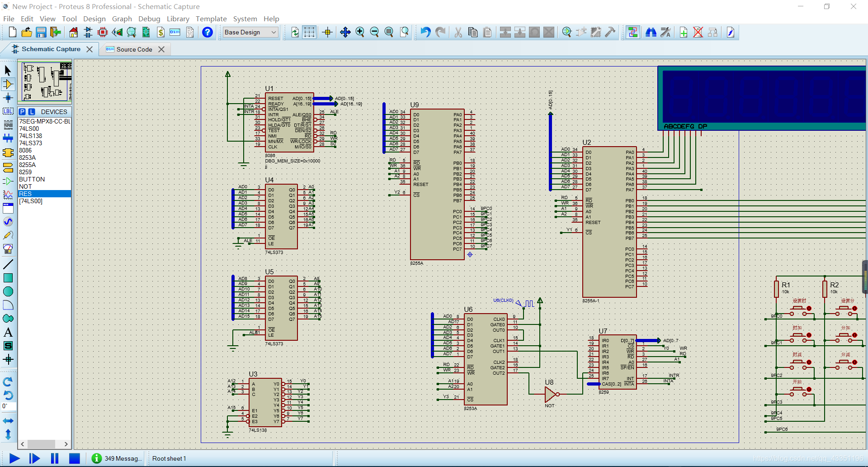Start the simulation with Play button
Viewport: 868px width, 467px height.
[14, 458]
